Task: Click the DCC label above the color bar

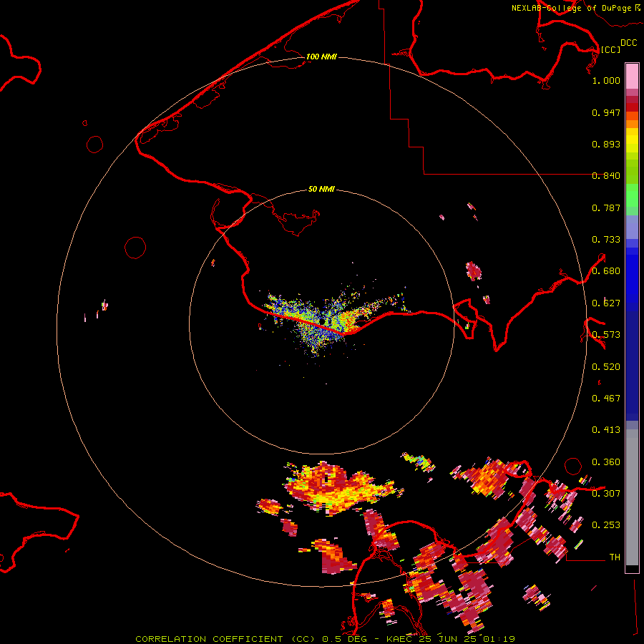Action: coord(628,43)
